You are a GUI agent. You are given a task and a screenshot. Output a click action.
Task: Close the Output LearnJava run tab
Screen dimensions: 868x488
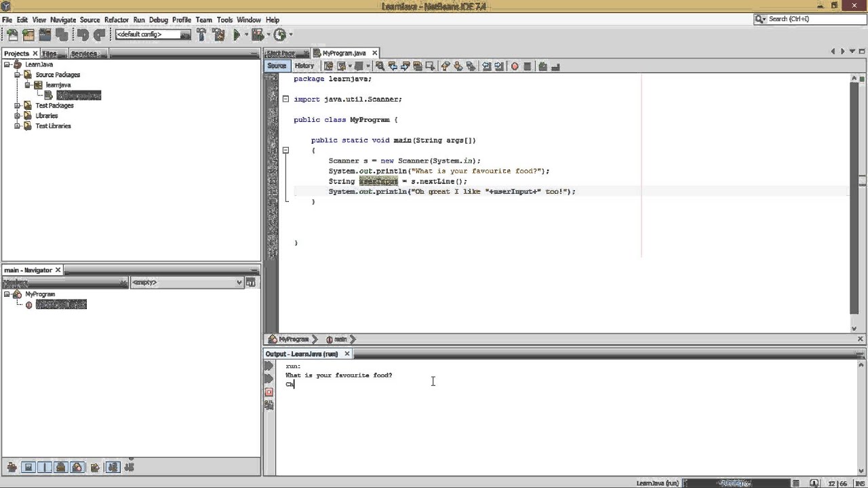click(347, 354)
